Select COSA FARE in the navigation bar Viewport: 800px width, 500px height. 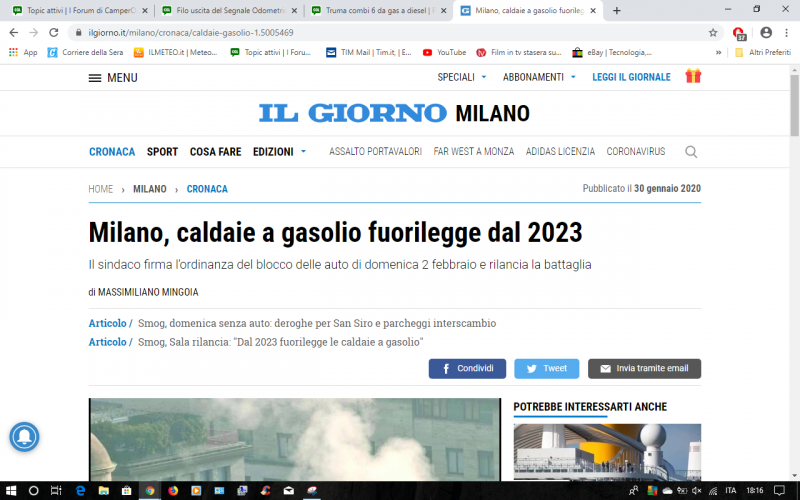[215, 152]
